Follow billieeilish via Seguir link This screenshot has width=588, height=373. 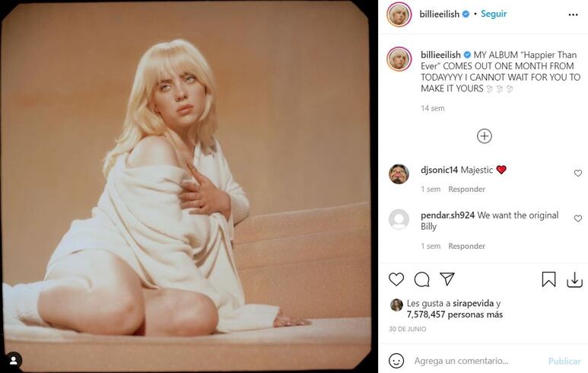point(494,14)
